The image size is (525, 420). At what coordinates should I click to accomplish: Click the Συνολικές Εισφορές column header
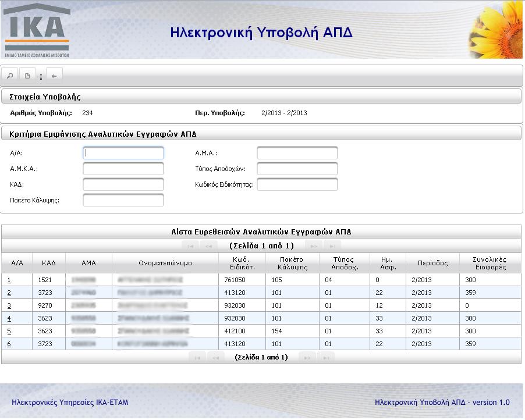[x=490, y=263]
